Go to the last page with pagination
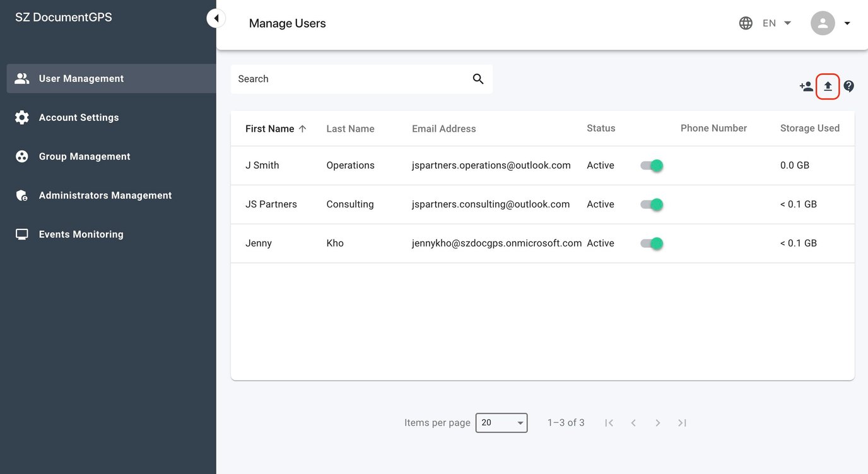 [682, 422]
